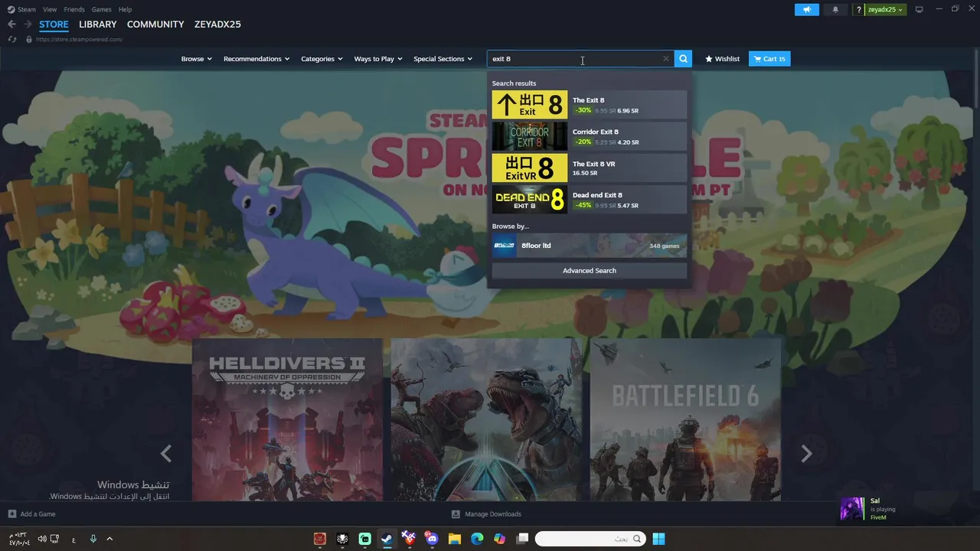This screenshot has width=980, height=551.
Task: Show the next carousel item
Action: (806, 454)
